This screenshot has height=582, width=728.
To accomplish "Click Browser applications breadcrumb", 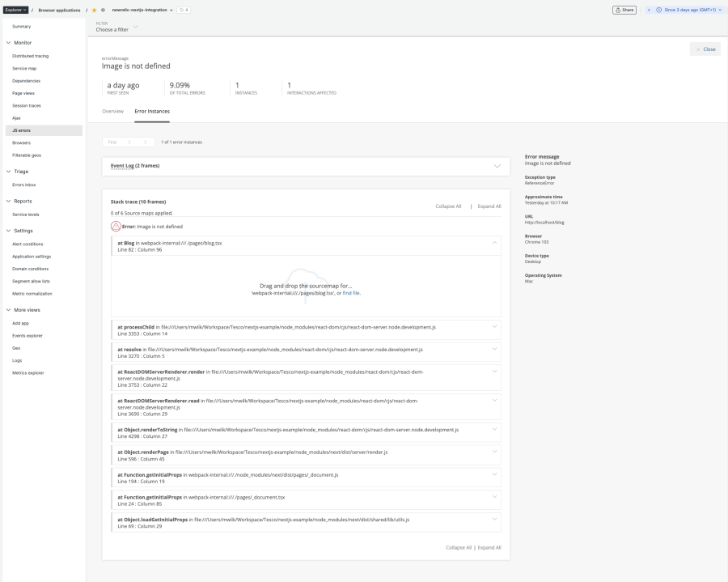I will coord(59,11).
